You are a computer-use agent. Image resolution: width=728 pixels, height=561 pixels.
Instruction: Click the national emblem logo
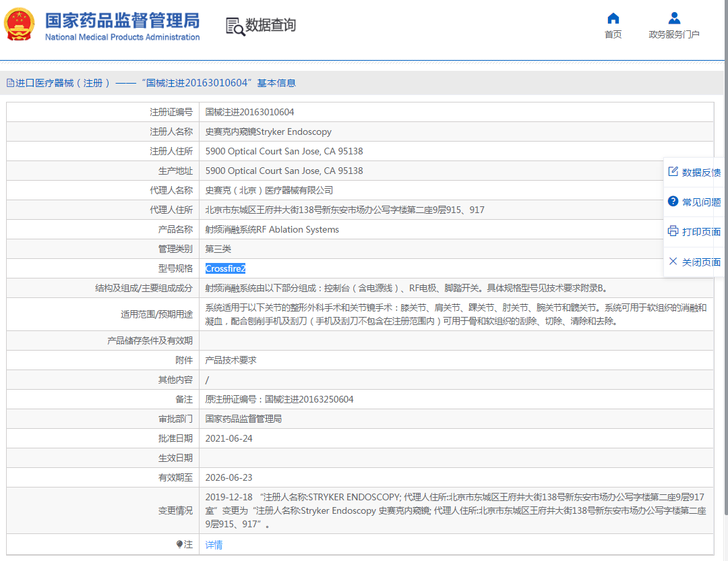[x=19, y=24]
